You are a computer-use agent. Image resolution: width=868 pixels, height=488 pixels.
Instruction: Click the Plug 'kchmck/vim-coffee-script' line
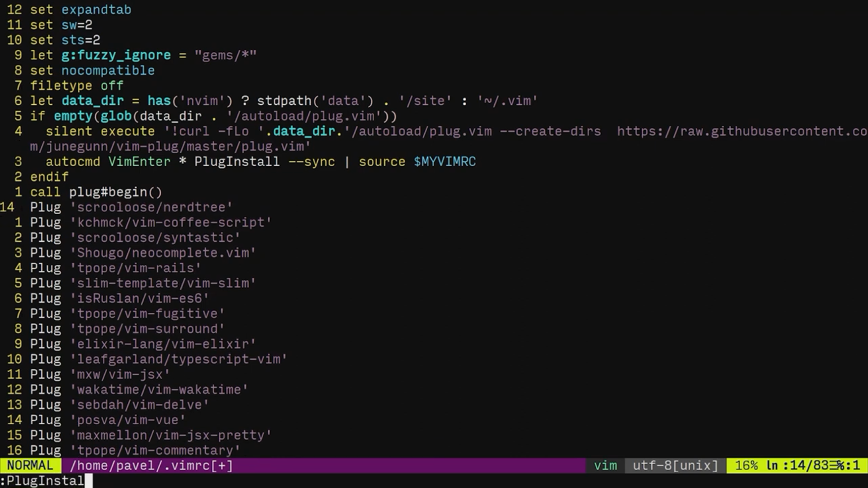(151, 223)
